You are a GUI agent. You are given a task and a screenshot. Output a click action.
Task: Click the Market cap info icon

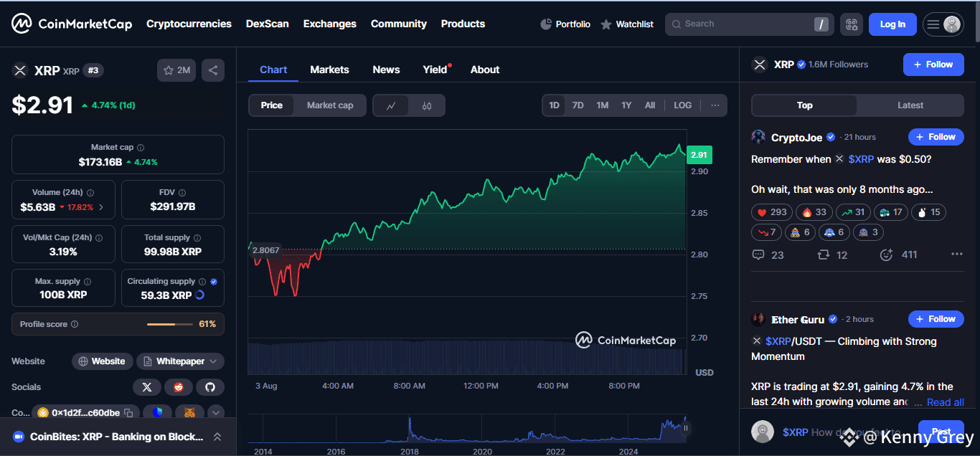point(141,147)
